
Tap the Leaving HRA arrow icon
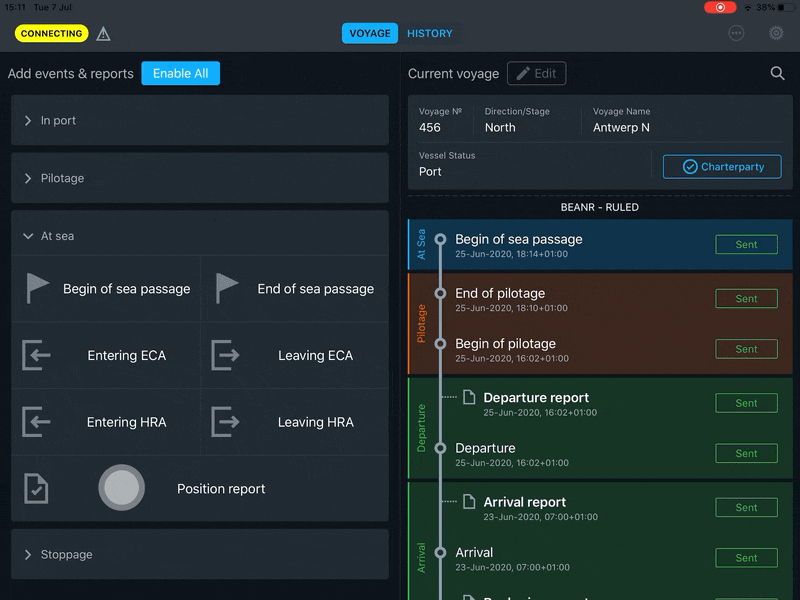coord(226,422)
